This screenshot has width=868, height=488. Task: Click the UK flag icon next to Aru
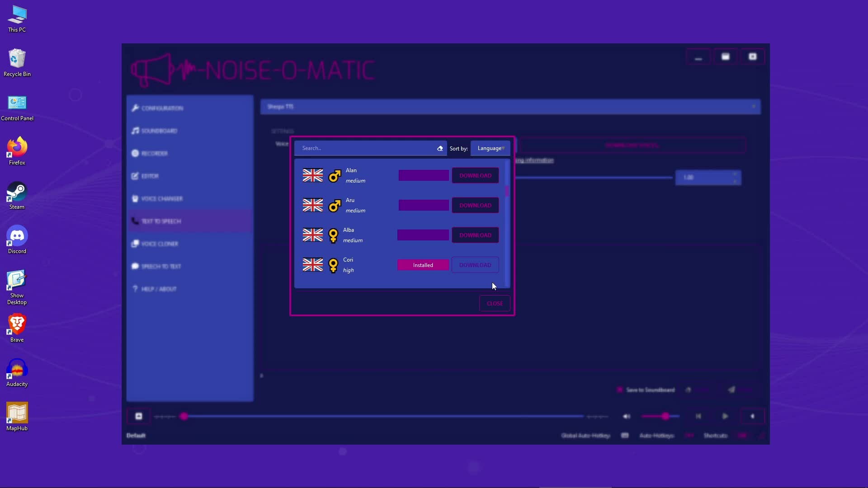click(312, 205)
